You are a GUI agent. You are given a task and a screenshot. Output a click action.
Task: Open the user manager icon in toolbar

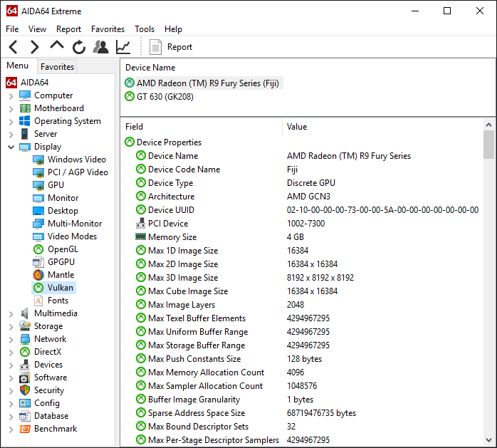coord(101,47)
